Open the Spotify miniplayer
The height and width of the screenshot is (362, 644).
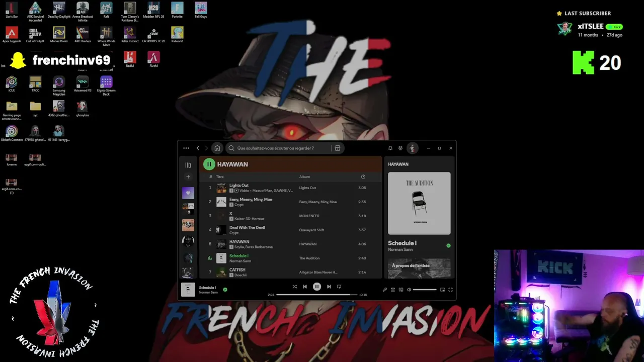click(x=443, y=290)
